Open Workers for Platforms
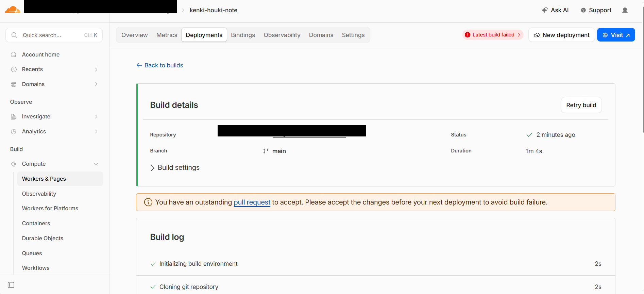 point(50,209)
